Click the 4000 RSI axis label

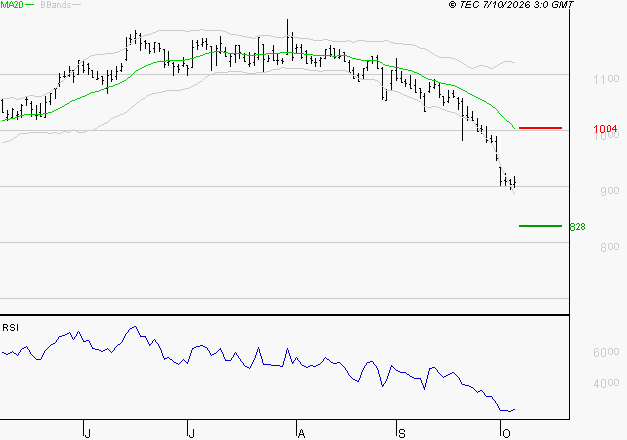(x=606, y=383)
